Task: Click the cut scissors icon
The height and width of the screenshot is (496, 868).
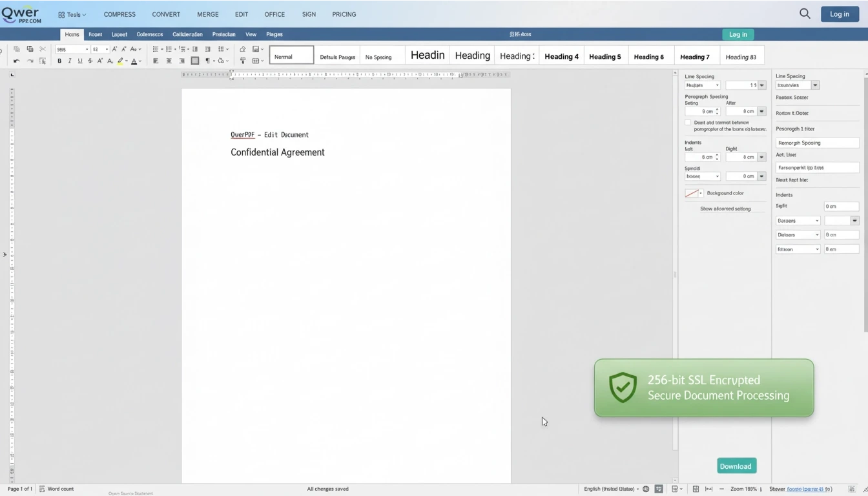Action: tap(43, 49)
